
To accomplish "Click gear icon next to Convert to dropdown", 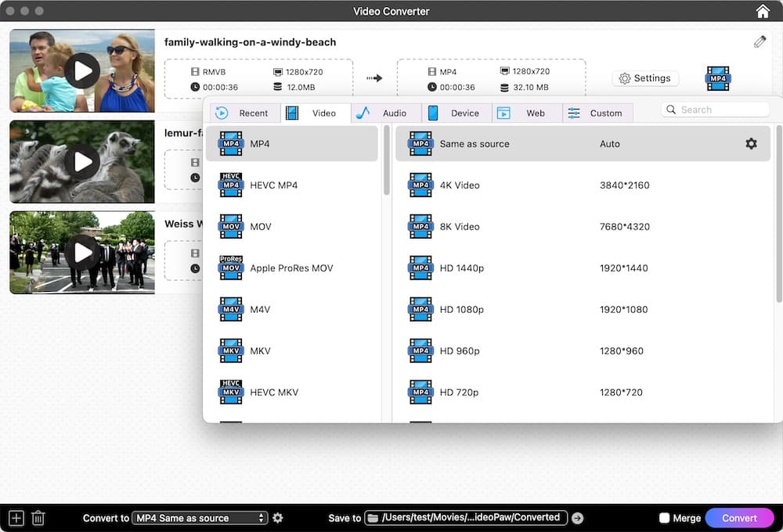I will pos(278,518).
